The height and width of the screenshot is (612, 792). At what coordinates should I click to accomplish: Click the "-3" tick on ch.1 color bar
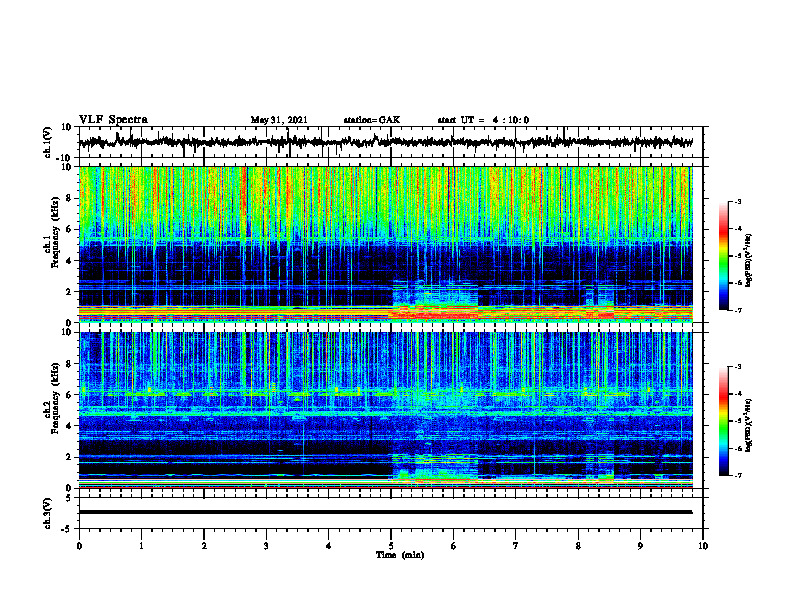click(737, 201)
